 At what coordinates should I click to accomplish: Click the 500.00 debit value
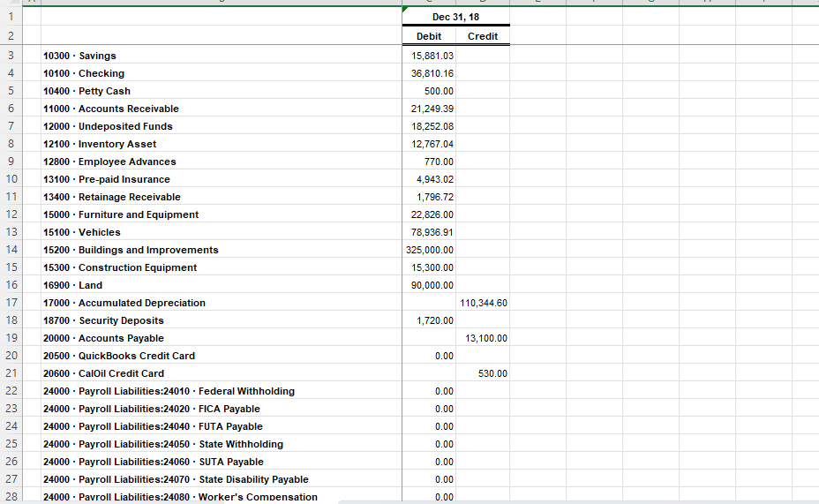[439, 91]
